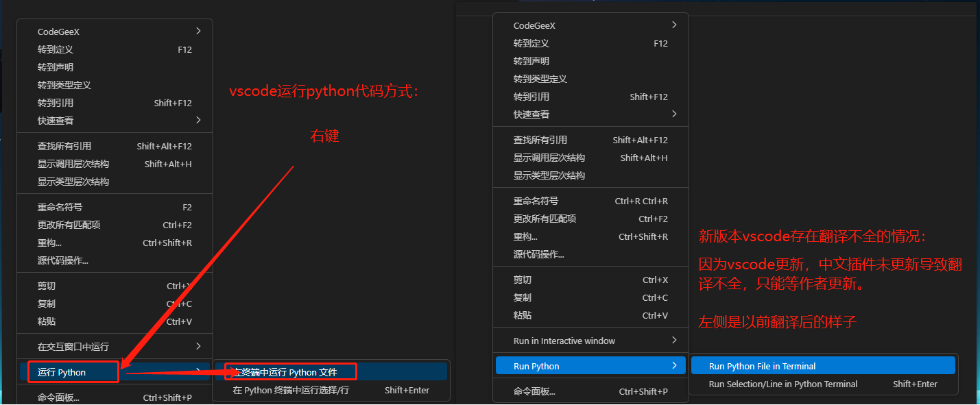Select 查找所有引用 in menu containing 运行 Python
Viewport: 980px width, 405px height.
click(115, 146)
